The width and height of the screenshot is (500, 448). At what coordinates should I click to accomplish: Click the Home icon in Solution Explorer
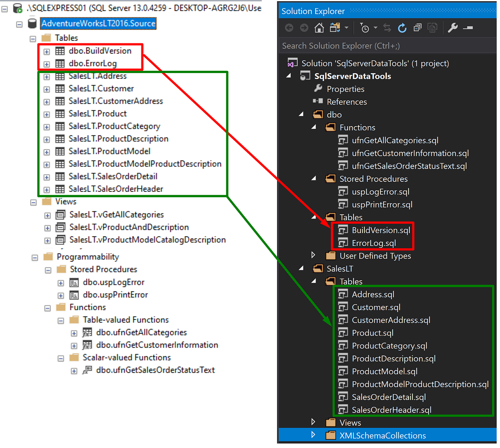click(x=319, y=28)
